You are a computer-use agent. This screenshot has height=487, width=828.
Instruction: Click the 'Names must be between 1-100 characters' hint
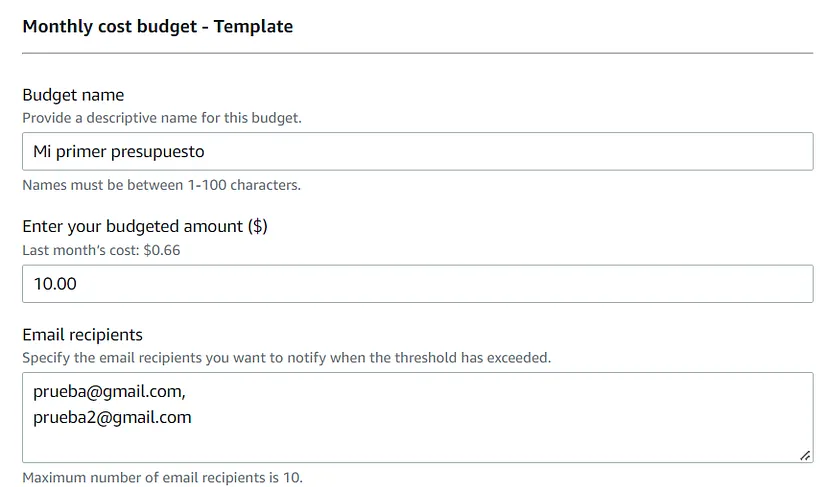point(161,185)
